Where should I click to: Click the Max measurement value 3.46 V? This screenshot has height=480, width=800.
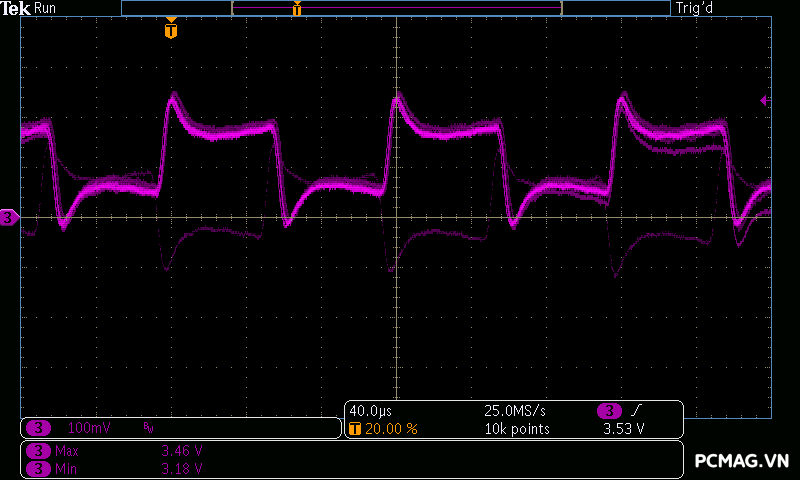(x=182, y=451)
